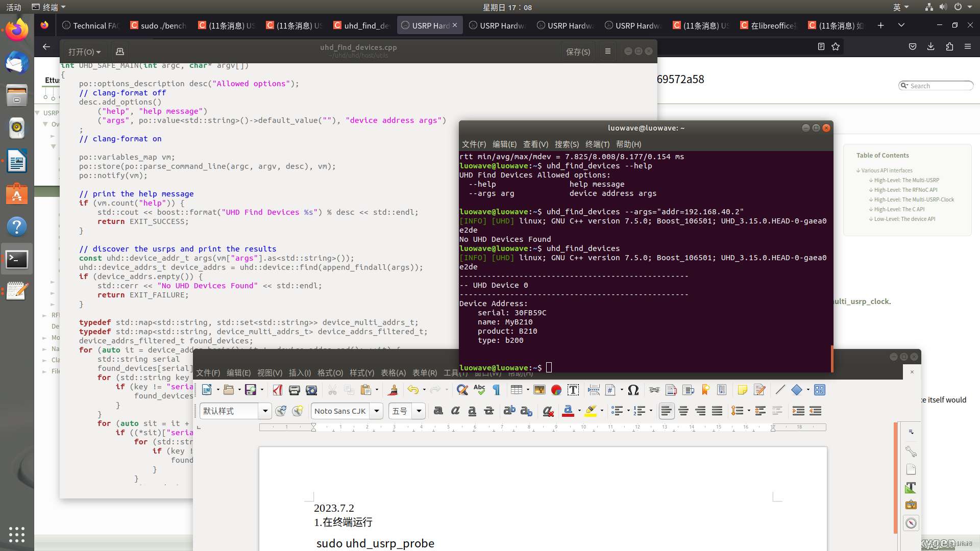Viewport: 980px width, 551px height.
Task: Insert a table into the document
Action: [516, 390]
